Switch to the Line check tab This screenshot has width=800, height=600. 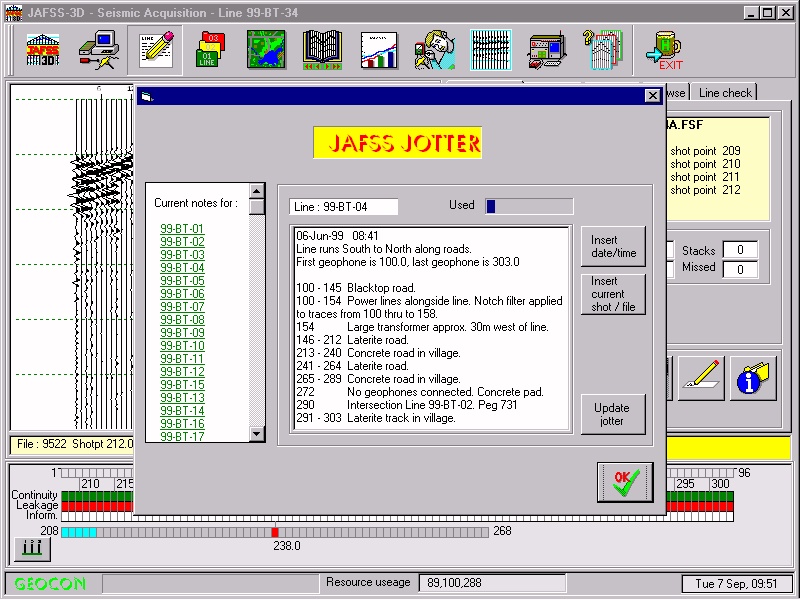click(x=725, y=93)
